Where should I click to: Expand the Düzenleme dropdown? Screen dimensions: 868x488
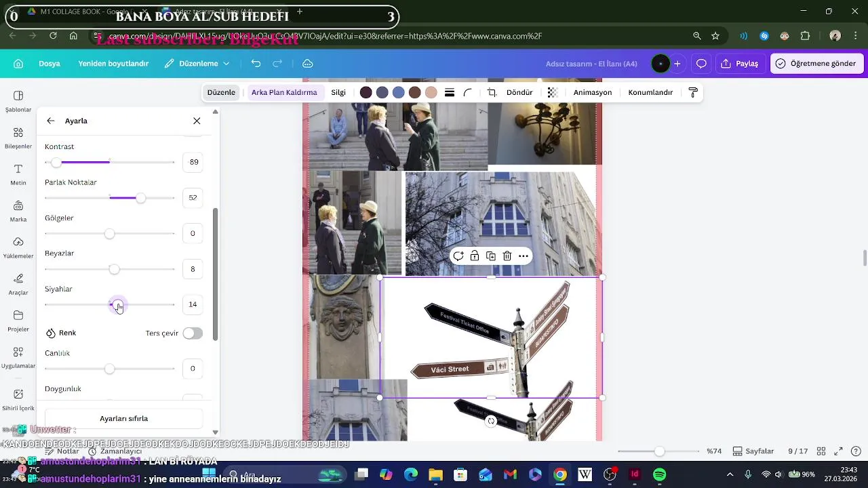(x=197, y=64)
